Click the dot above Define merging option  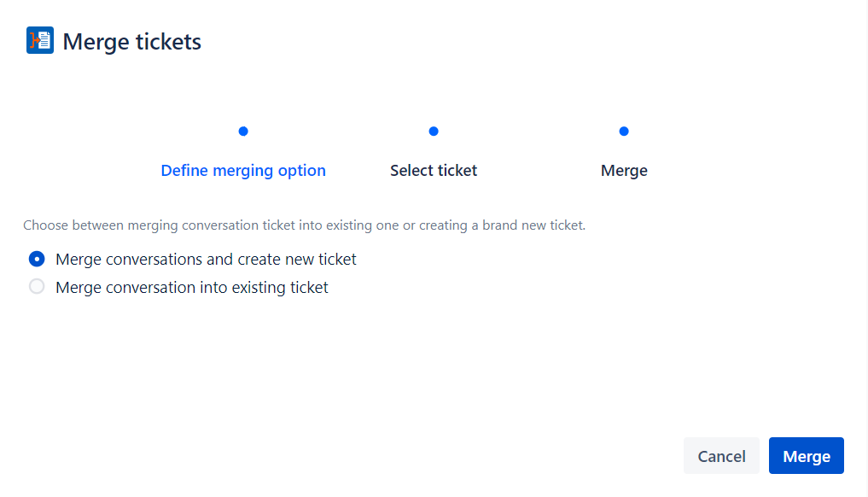click(x=243, y=132)
